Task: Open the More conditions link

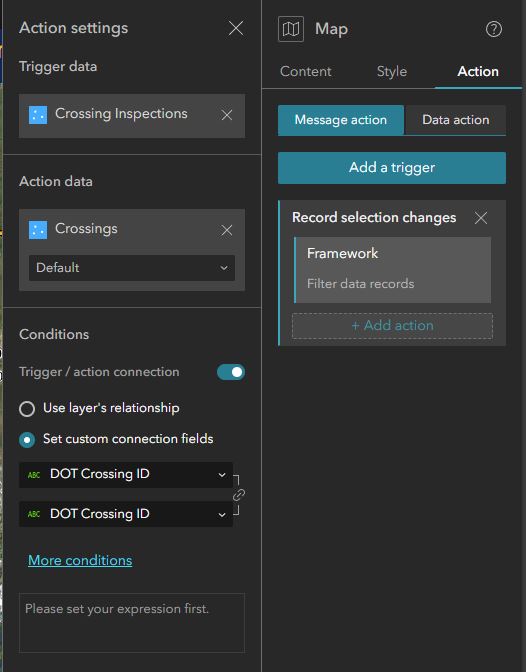Action: click(x=80, y=560)
